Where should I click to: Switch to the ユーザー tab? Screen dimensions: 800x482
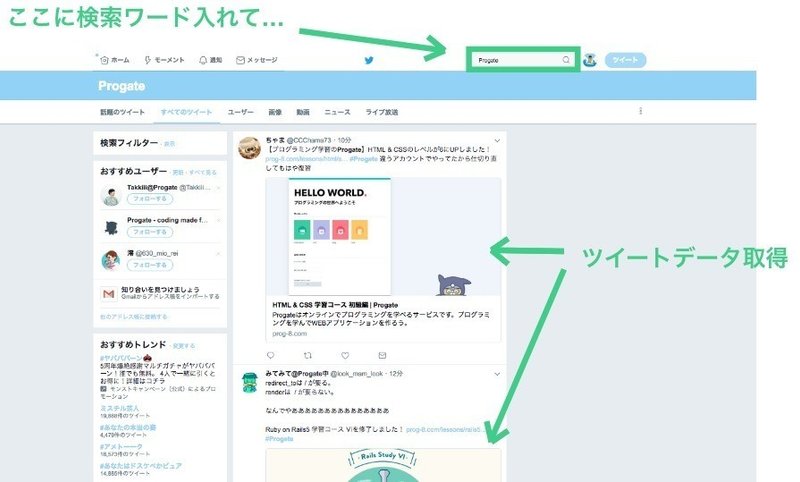click(x=240, y=112)
